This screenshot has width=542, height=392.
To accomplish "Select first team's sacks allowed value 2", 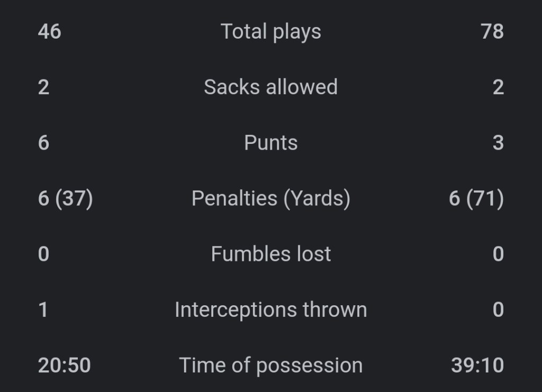I will point(44,87).
